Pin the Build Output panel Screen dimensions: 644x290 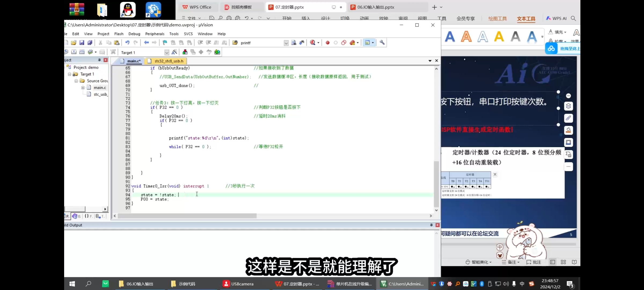431,225
